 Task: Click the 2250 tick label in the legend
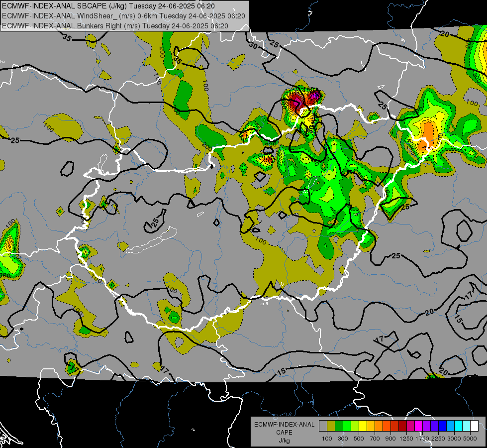pyautogui.click(x=439, y=439)
